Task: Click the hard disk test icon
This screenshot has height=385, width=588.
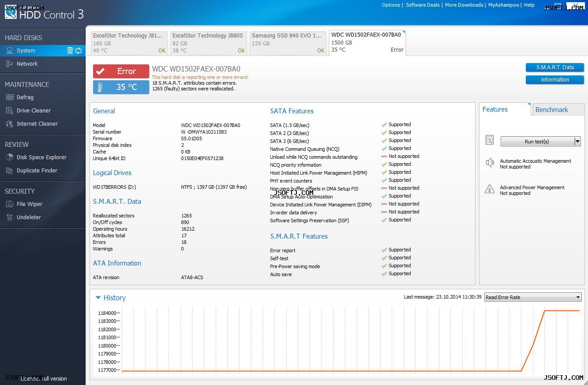Action: coord(490,140)
